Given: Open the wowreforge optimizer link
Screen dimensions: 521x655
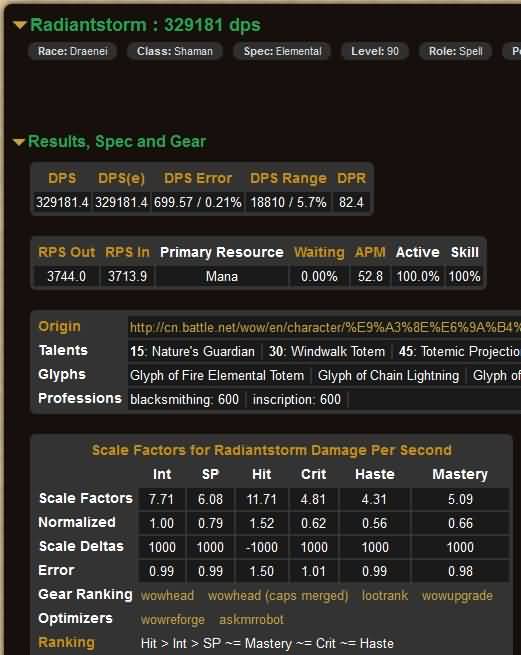Looking at the screenshot, I should click(x=173, y=619).
